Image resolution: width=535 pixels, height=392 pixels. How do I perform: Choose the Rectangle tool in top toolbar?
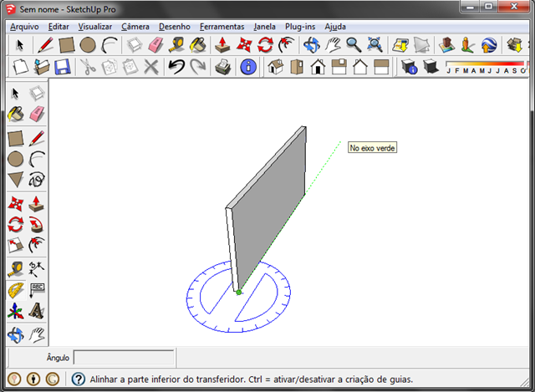pyautogui.click(x=67, y=45)
